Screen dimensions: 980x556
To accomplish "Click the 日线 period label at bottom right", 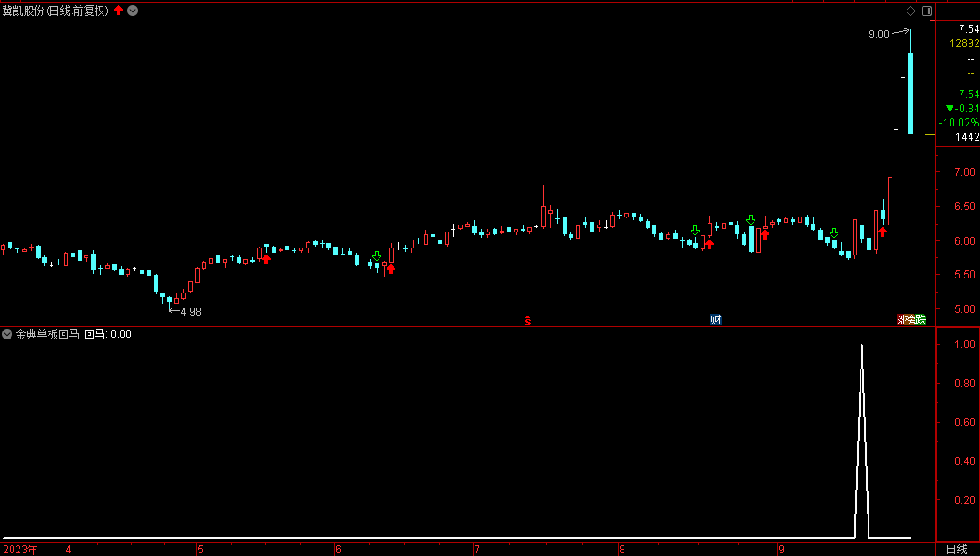I will click(x=956, y=549).
